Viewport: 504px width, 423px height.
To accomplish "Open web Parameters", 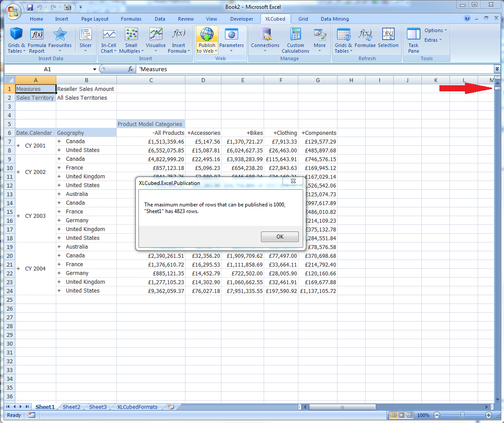I will (x=232, y=40).
